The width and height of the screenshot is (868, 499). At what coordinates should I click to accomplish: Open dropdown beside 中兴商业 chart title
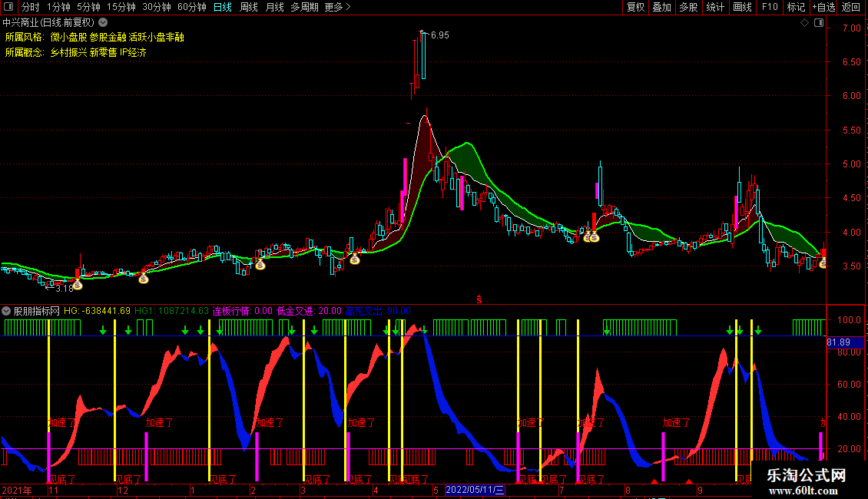(x=103, y=23)
